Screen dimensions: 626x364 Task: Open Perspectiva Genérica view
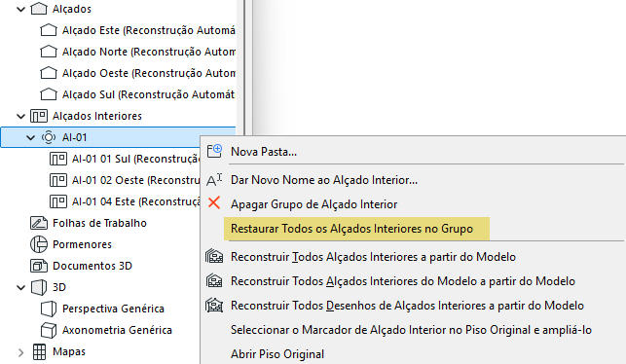click(113, 309)
